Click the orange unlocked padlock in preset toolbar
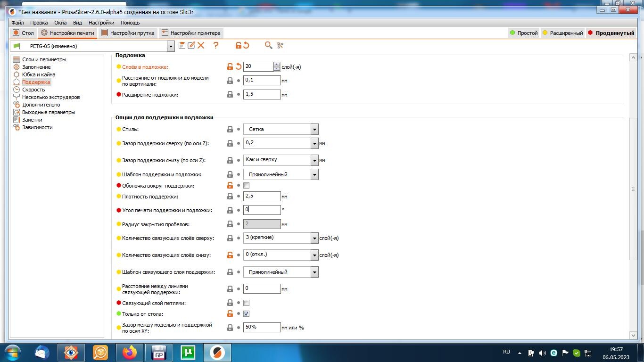The image size is (644, 362). 239,45
